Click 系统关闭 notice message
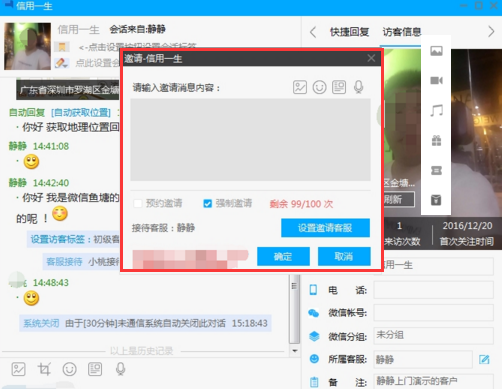This screenshot has height=389, width=504. pos(145,323)
